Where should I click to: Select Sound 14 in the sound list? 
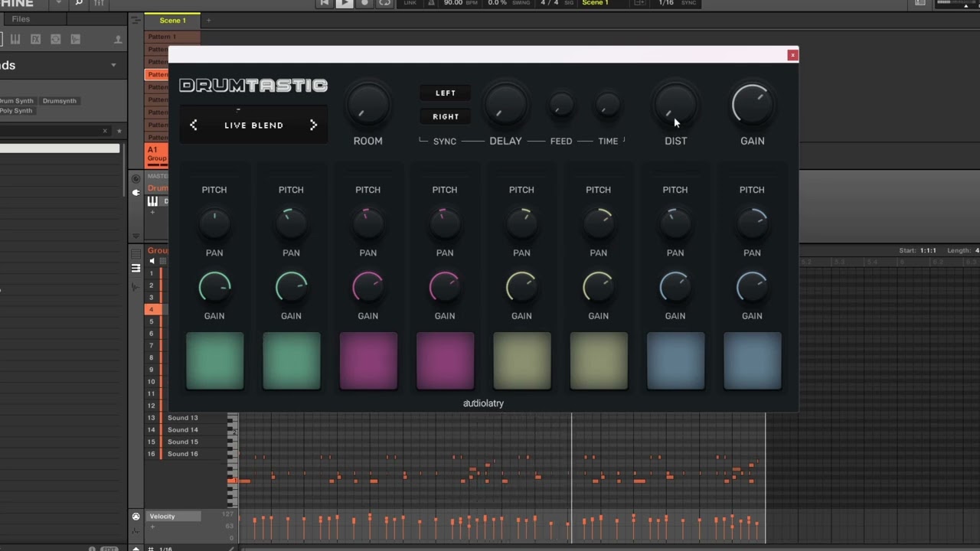(x=183, y=430)
